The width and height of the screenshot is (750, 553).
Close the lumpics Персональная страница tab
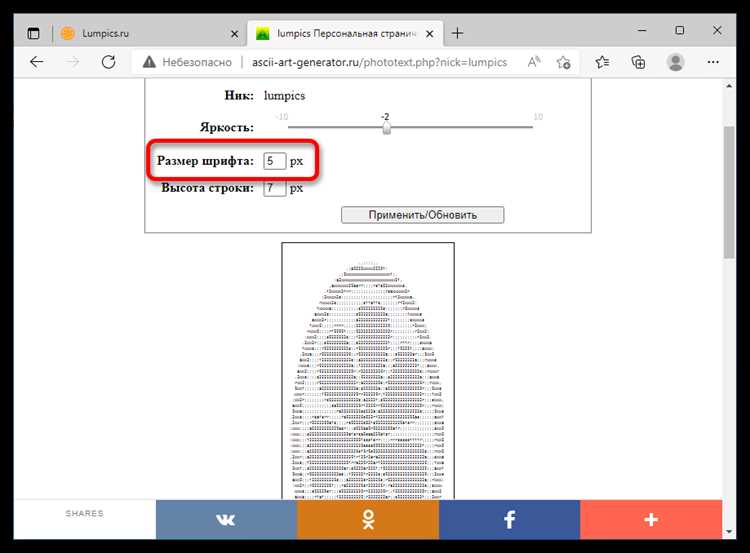point(430,34)
